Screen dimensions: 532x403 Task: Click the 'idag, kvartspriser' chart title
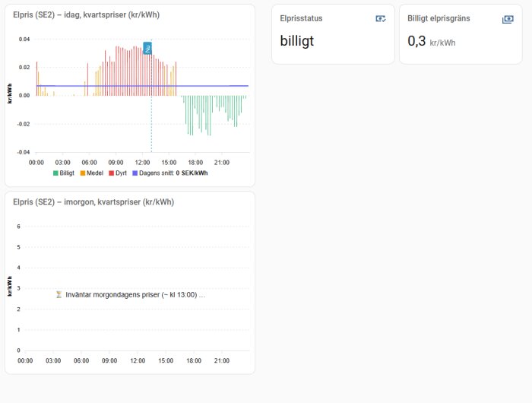click(x=86, y=15)
